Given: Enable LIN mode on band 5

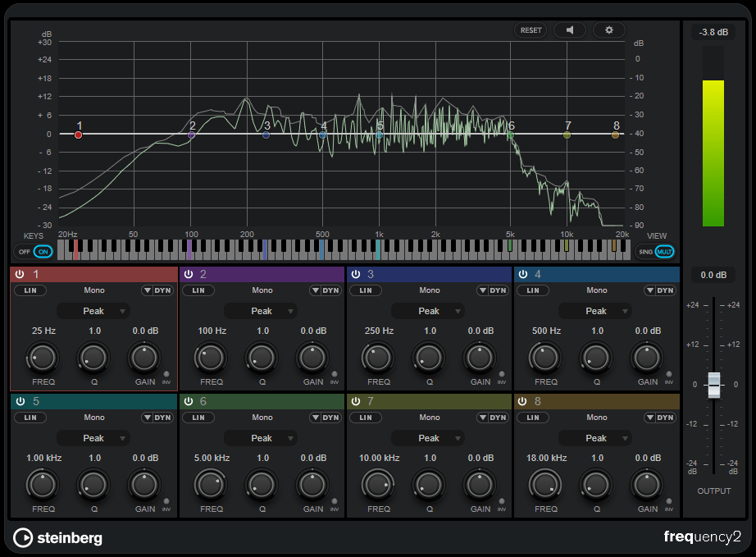Looking at the screenshot, I should pyautogui.click(x=30, y=418).
